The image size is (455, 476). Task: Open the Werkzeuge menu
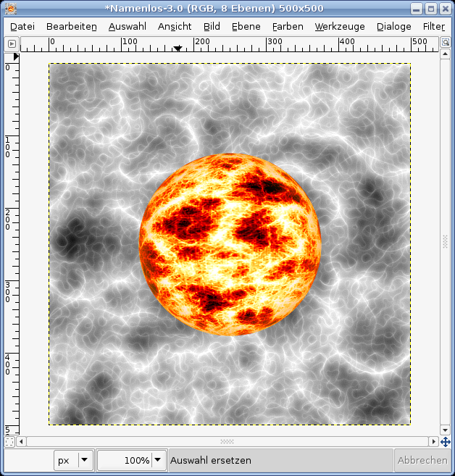coord(340,27)
